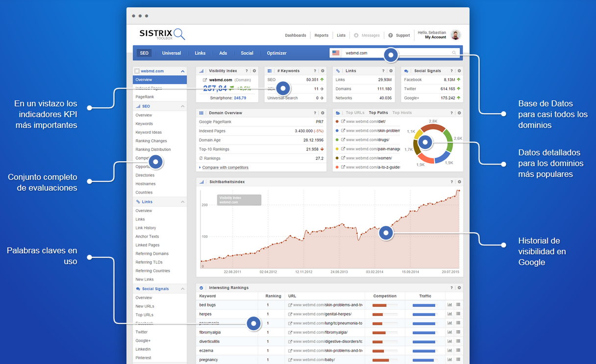
Task: Open settings gear of Visibility Index widget
Action: 254,71
